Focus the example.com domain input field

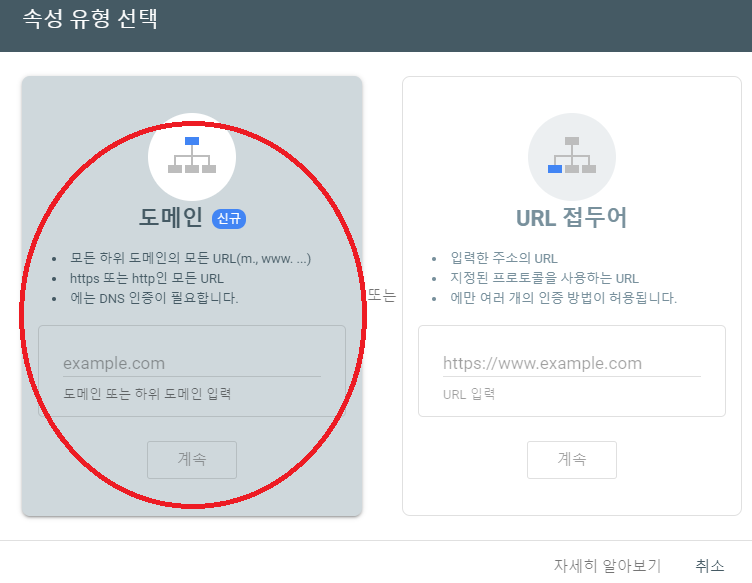click(192, 363)
